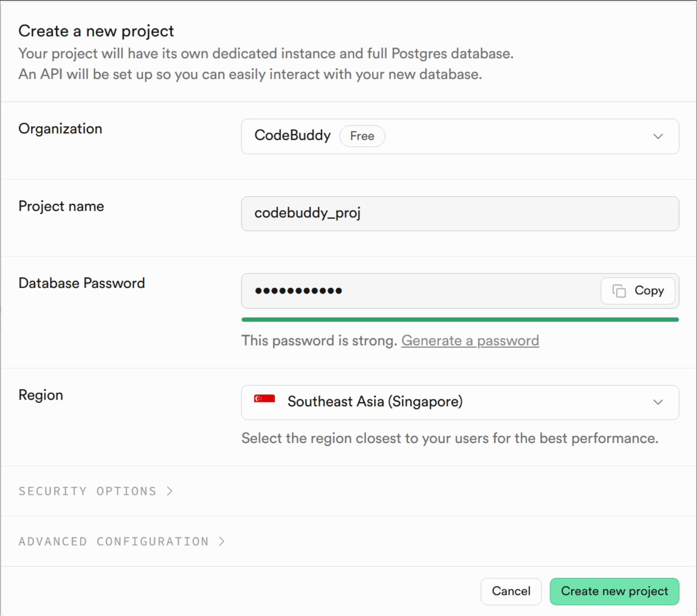This screenshot has width=697, height=616.
Task: Click the Create new project button
Action: [614, 591]
